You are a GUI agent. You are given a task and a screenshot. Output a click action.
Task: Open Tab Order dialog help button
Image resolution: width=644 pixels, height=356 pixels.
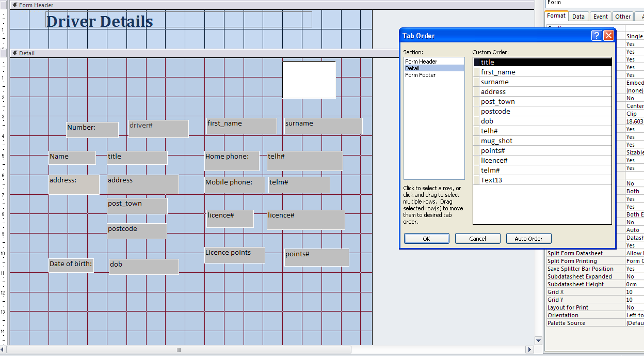597,35
